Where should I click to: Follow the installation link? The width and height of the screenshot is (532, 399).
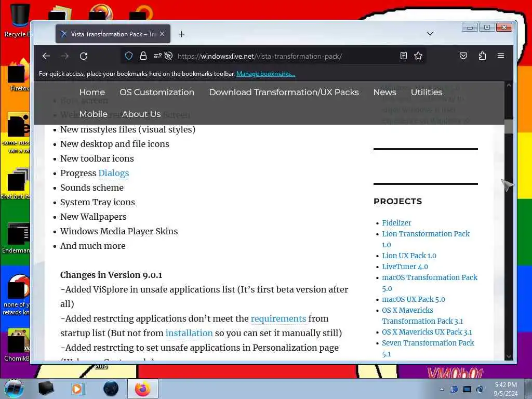(x=189, y=333)
